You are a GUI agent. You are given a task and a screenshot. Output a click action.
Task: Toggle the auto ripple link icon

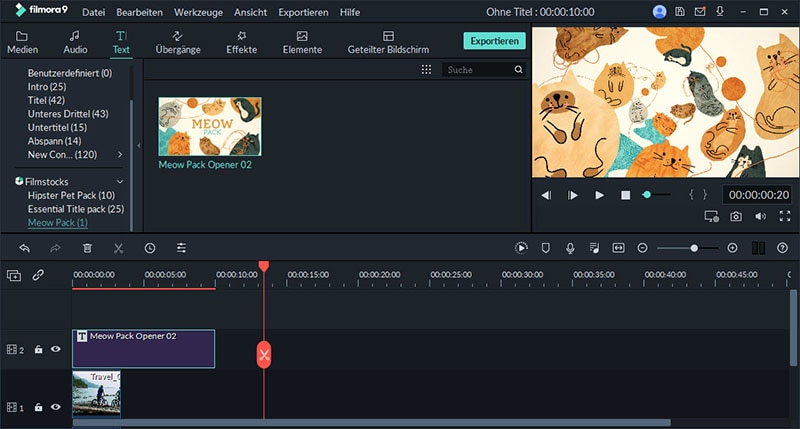38,275
